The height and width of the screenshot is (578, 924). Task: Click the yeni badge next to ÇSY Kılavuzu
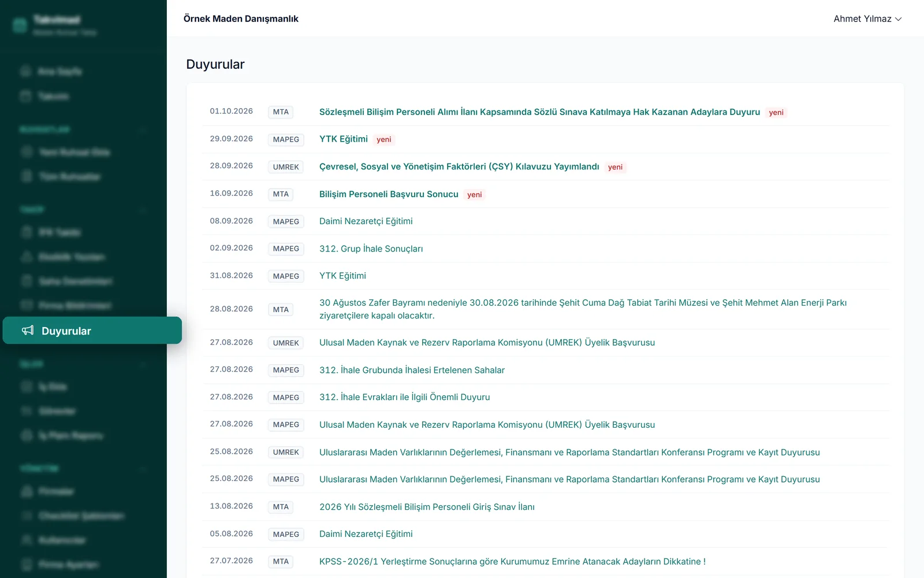point(615,167)
